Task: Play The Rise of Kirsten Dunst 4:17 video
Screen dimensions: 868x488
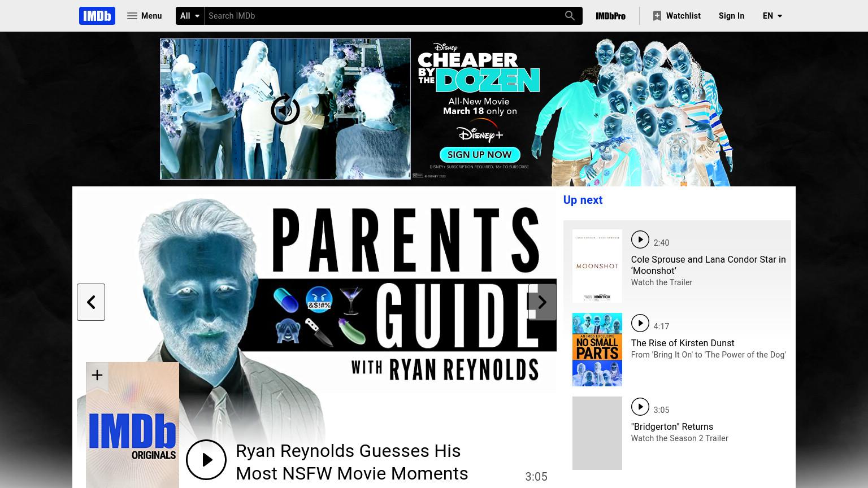Action: coord(640,323)
